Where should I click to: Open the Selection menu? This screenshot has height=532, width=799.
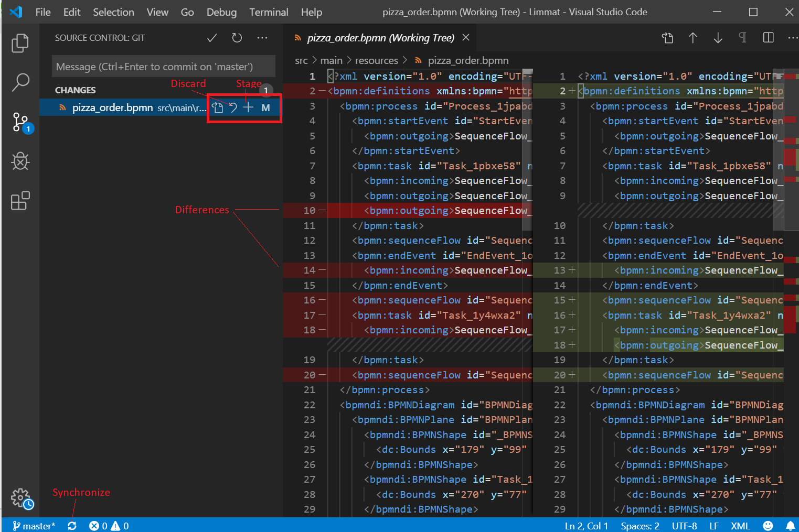(x=113, y=12)
